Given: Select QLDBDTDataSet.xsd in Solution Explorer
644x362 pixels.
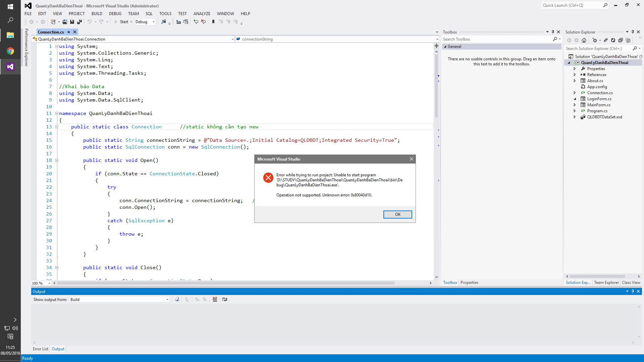Looking at the screenshot, I should [604, 117].
